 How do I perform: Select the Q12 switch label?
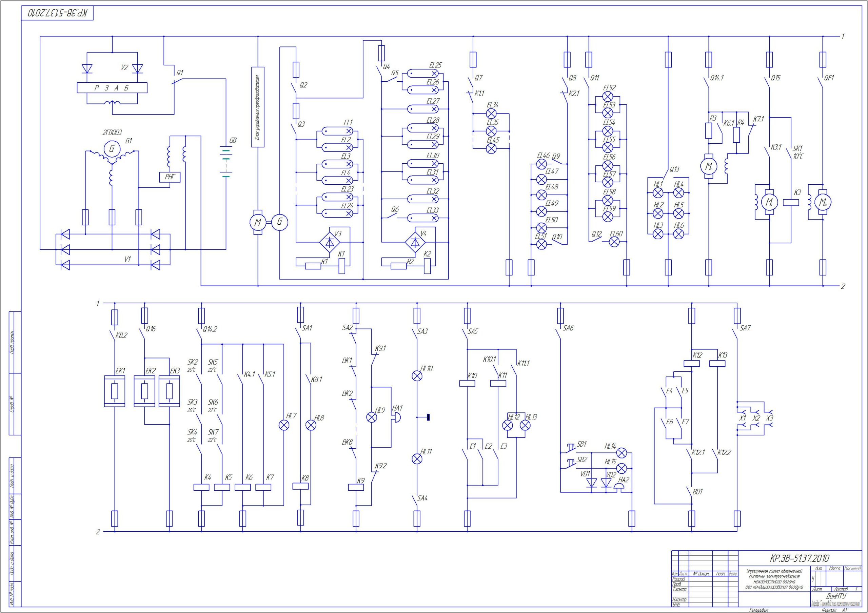pos(596,234)
